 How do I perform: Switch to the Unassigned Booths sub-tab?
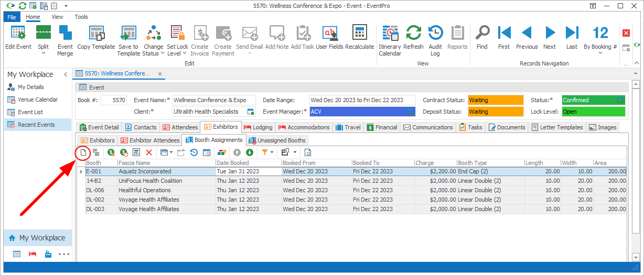277,140
